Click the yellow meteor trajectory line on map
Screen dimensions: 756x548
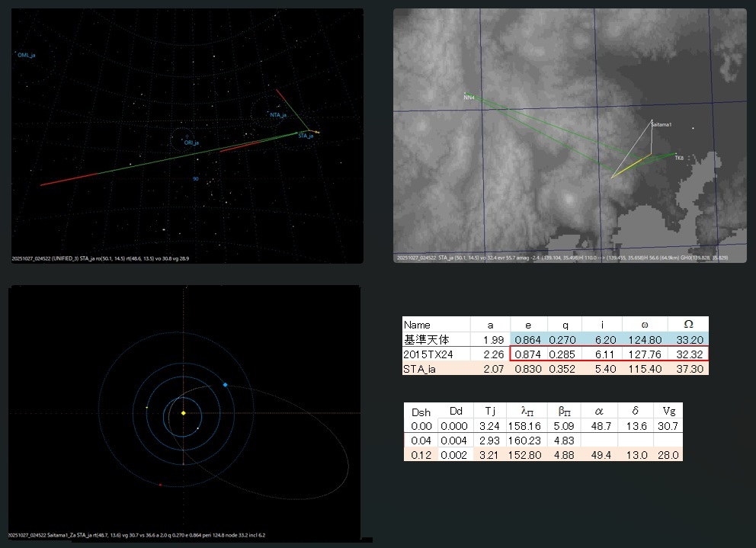pos(637,162)
